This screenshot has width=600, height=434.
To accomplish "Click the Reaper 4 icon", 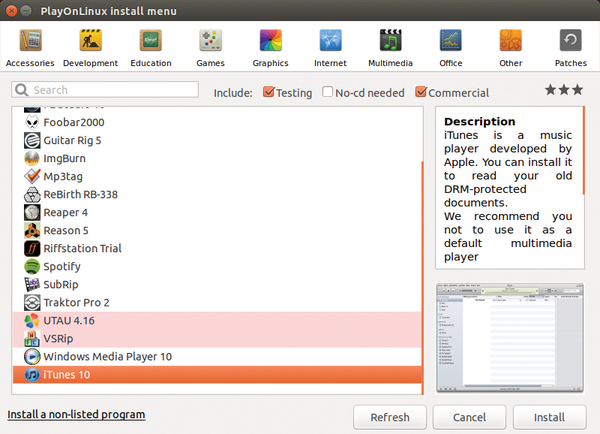I will click(x=32, y=212).
